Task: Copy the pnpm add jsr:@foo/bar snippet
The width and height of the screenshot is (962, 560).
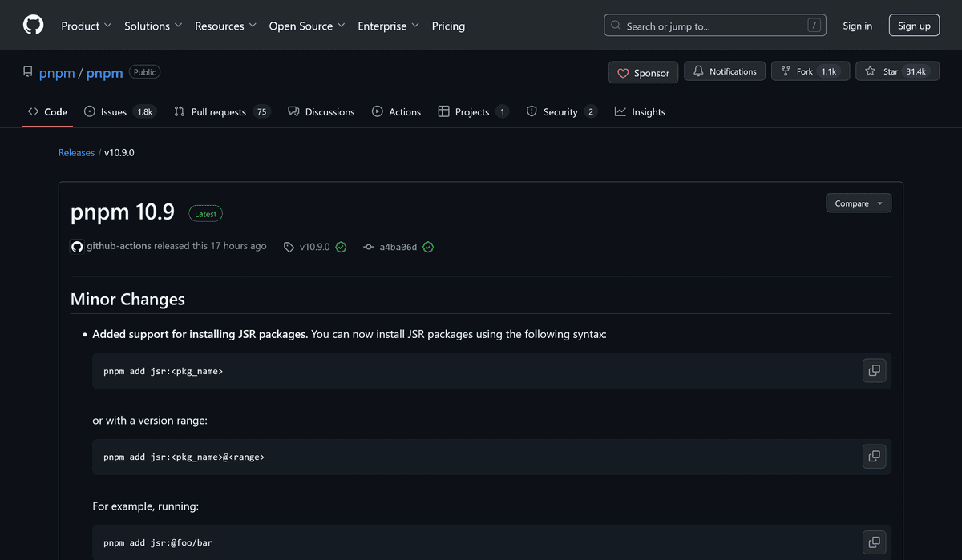Action: [875, 541]
